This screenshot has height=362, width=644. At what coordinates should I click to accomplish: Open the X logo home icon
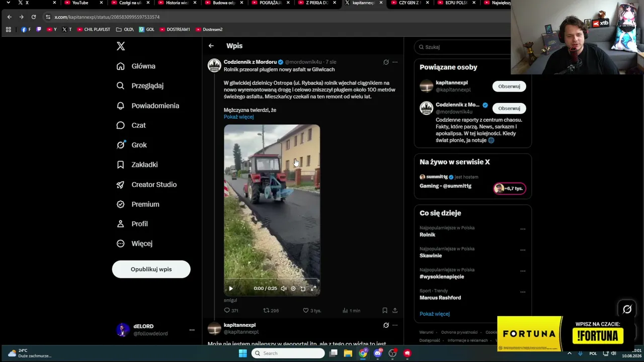coord(121,46)
